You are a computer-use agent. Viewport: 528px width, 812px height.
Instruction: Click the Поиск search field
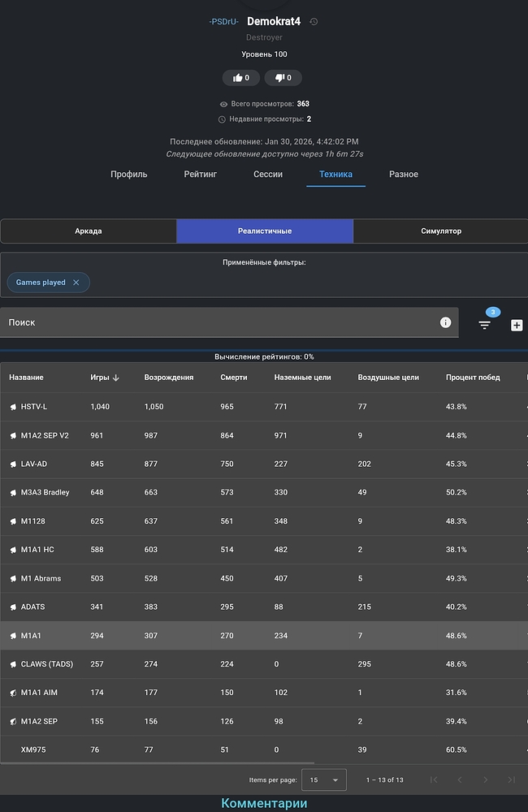[219, 322]
